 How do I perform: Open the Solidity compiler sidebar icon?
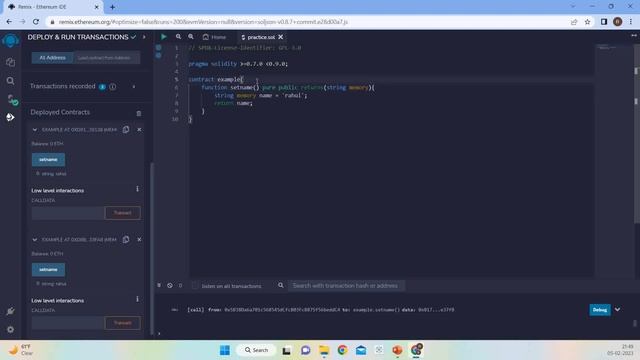pyautogui.click(x=12, y=99)
